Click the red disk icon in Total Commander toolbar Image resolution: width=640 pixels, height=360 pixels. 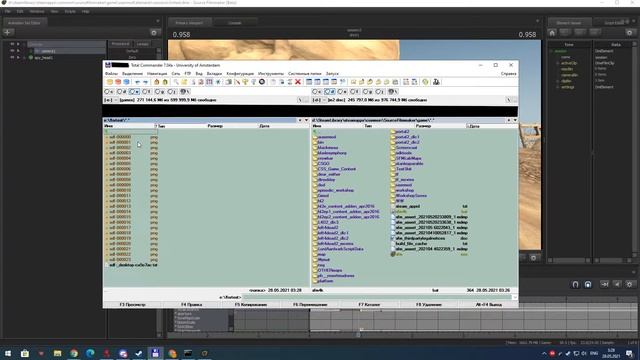point(118,82)
